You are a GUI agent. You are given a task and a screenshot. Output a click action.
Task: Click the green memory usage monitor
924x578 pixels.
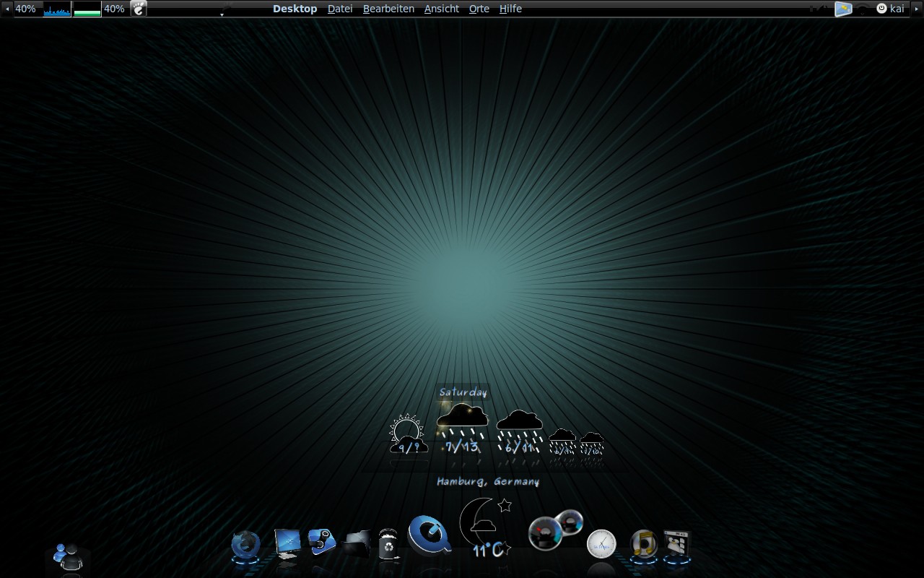(x=87, y=9)
